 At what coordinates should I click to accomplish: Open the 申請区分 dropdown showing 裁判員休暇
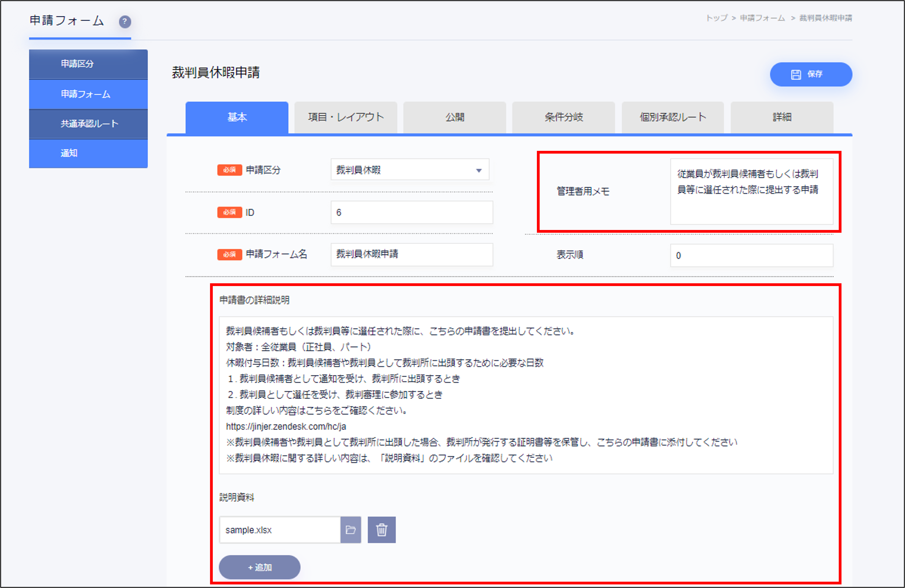[x=410, y=170]
